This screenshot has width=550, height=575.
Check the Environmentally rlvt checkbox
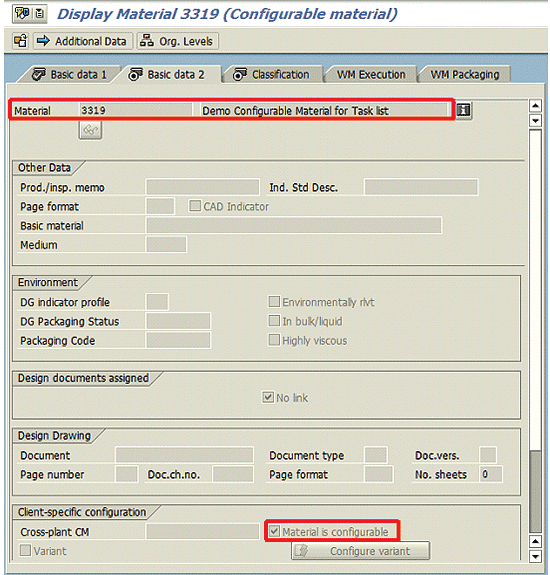click(274, 301)
